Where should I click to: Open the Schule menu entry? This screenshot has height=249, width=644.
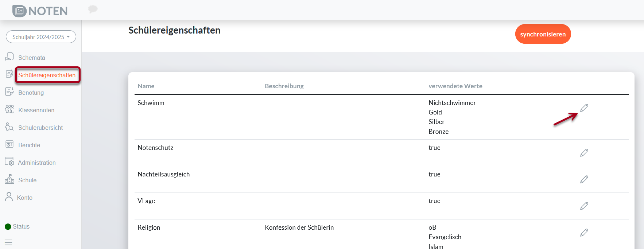(x=27, y=180)
